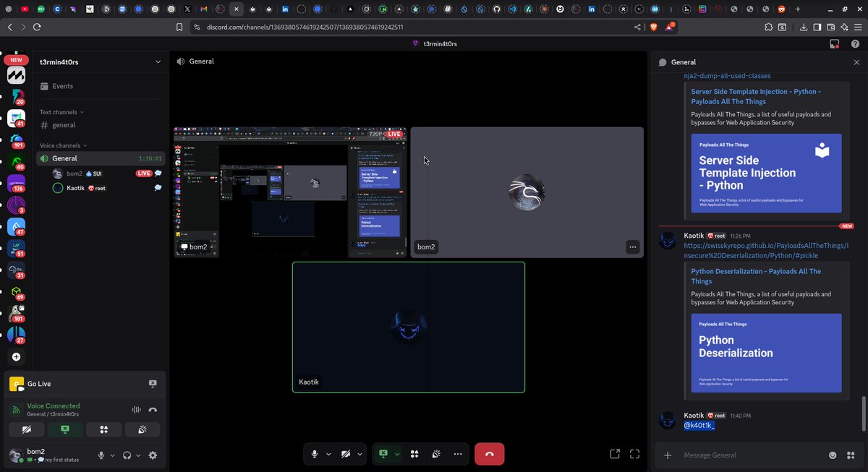Screen dimensions: 868x472
Task: Select General voice channel
Action: click(x=101, y=158)
